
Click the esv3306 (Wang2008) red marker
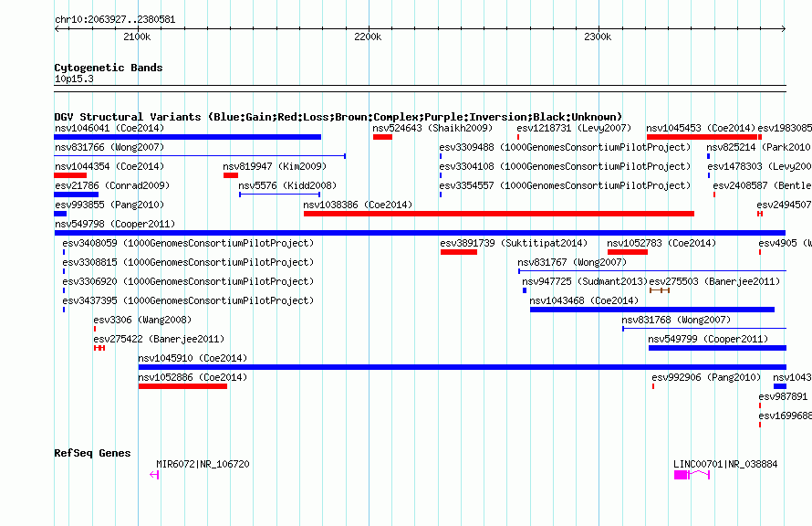pos(95,329)
